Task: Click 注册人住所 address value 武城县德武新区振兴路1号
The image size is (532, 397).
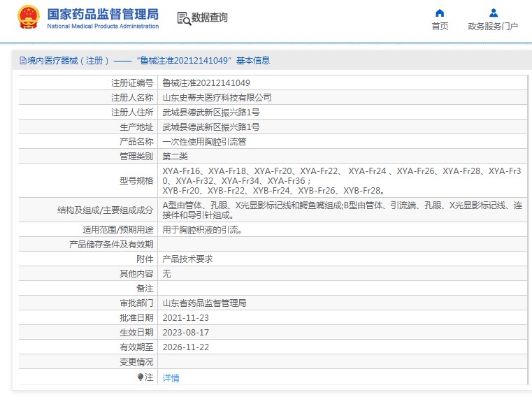Action: click(211, 113)
